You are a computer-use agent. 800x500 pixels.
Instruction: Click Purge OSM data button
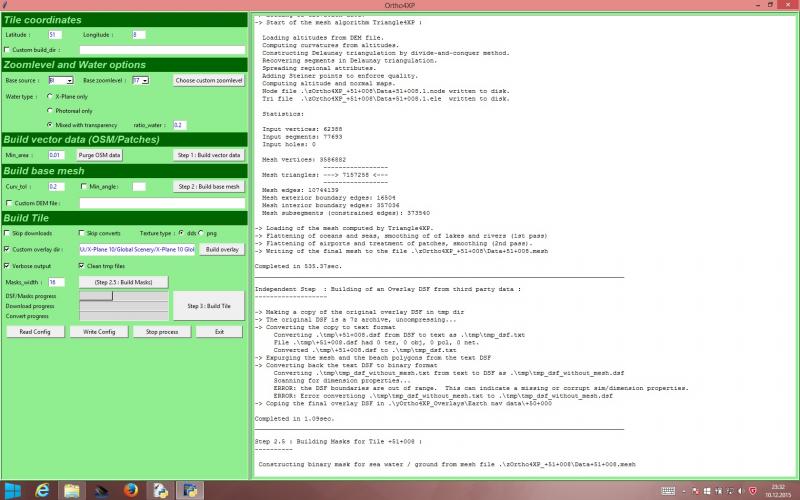click(99, 155)
